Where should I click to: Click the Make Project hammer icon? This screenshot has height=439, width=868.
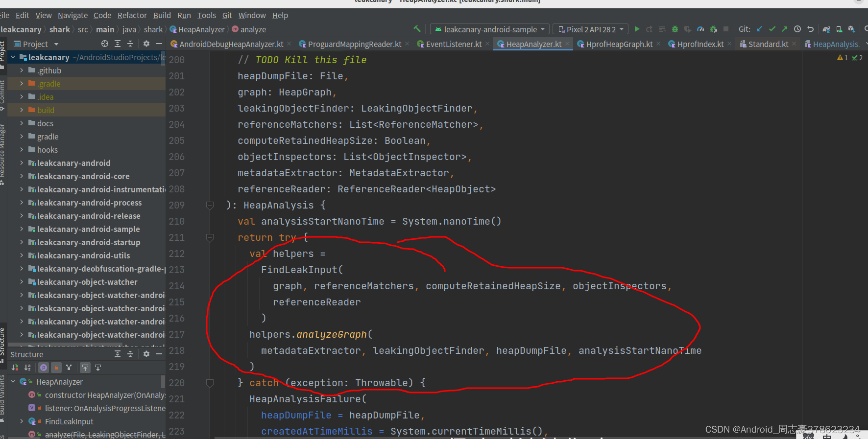(417, 29)
